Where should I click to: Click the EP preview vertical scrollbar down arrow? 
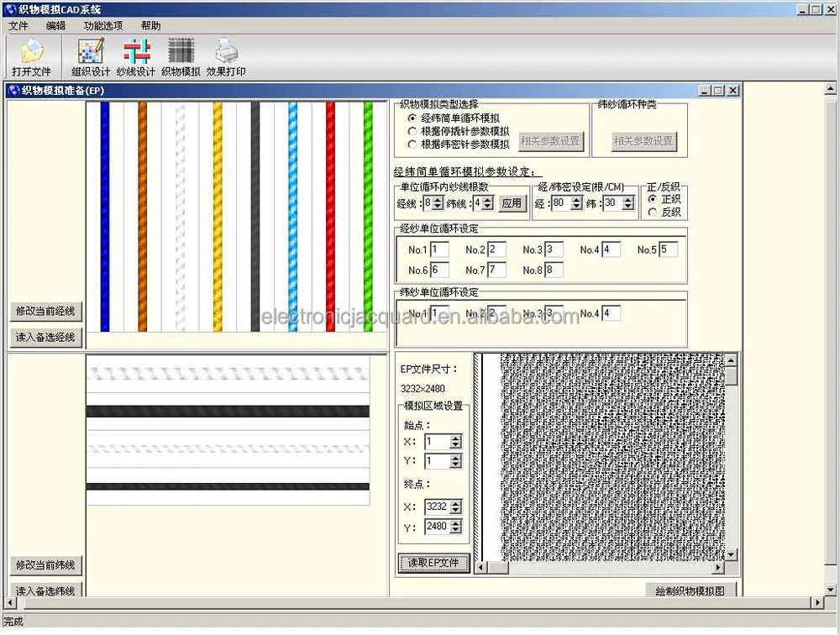[731, 554]
